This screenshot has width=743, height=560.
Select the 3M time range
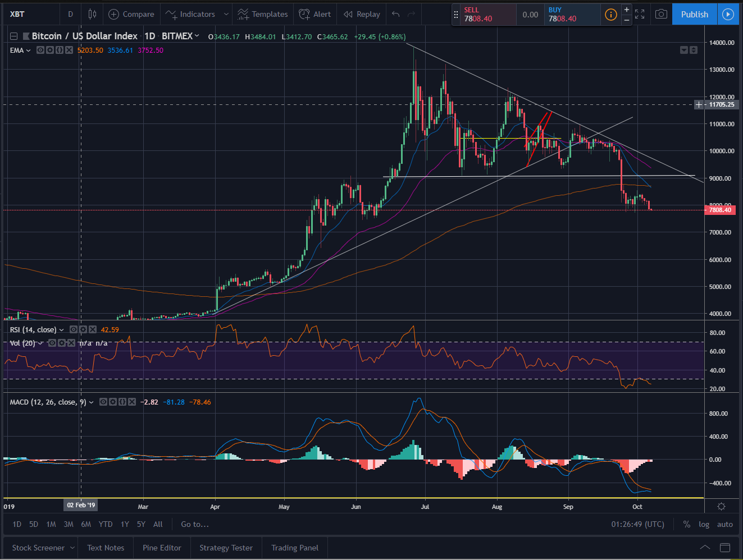pyautogui.click(x=69, y=524)
